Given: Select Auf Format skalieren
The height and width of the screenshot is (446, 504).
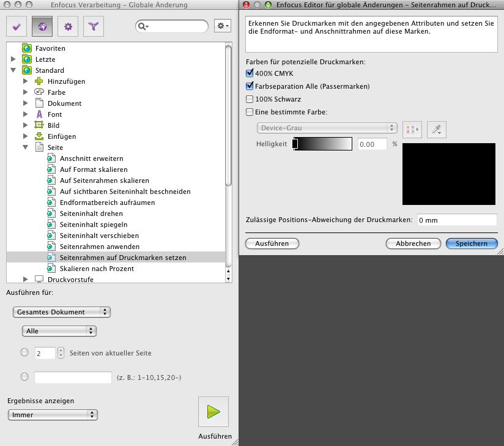Looking at the screenshot, I should click(94, 169).
